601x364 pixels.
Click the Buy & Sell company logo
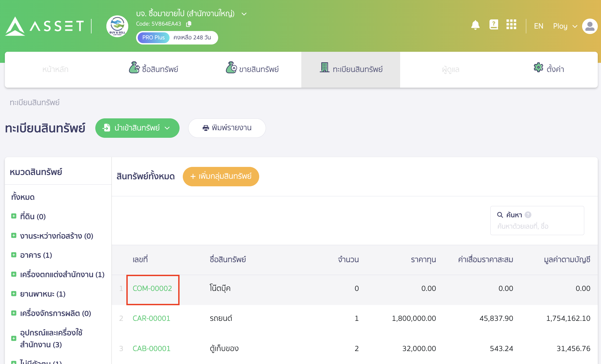pos(117,26)
